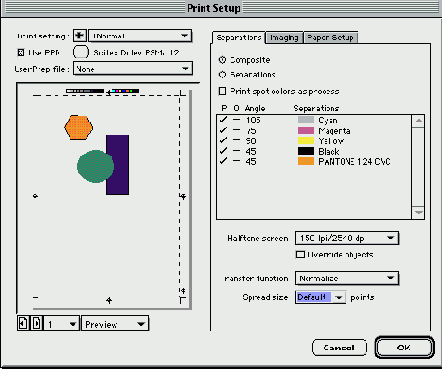Toggle overprint dash for Cyan row
The image size is (442, 369).
point(236,120)
